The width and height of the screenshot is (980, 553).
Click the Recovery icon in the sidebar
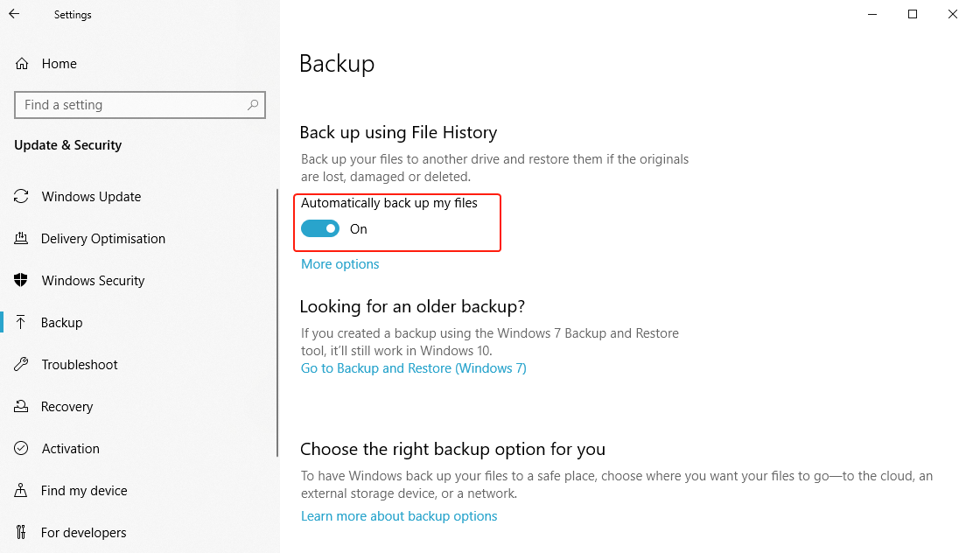21,406
